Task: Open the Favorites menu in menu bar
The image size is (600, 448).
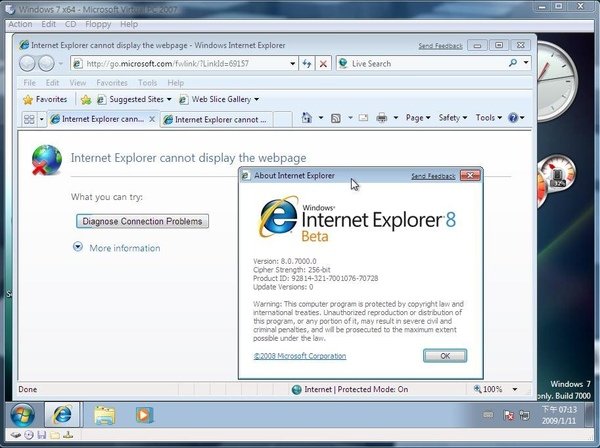Action: click(x=112, y=83)
